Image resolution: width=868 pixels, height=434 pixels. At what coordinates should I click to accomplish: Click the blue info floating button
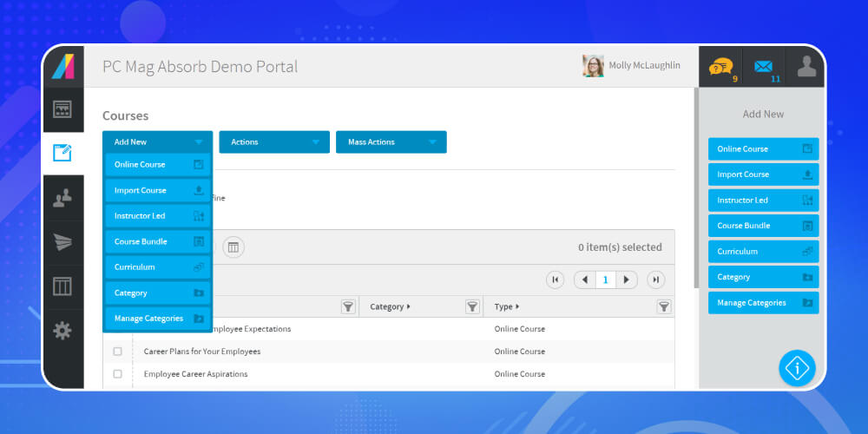[797, 368]
